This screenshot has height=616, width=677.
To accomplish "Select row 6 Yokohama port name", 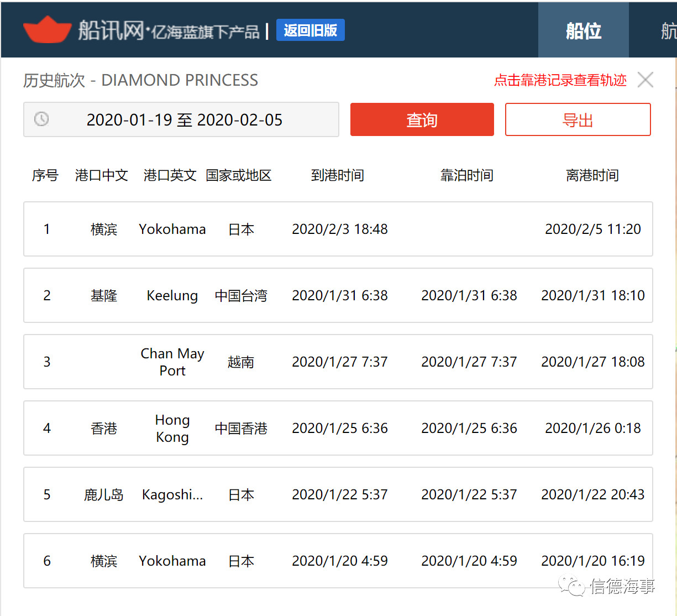I will 172,561.
